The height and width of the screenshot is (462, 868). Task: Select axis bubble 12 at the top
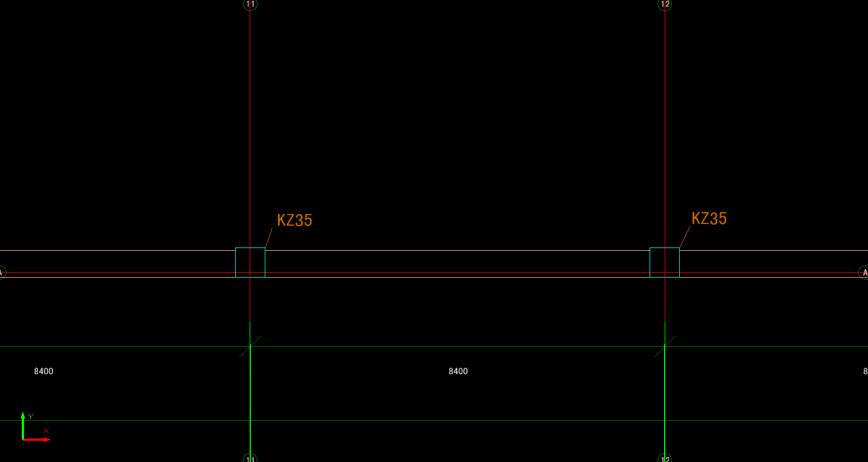(665, 4)
